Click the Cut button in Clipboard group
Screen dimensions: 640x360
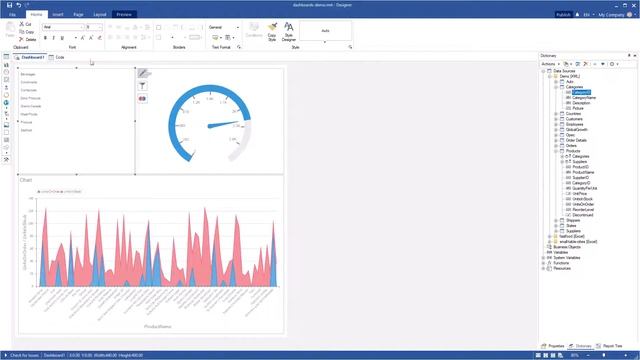pos(25,24)
